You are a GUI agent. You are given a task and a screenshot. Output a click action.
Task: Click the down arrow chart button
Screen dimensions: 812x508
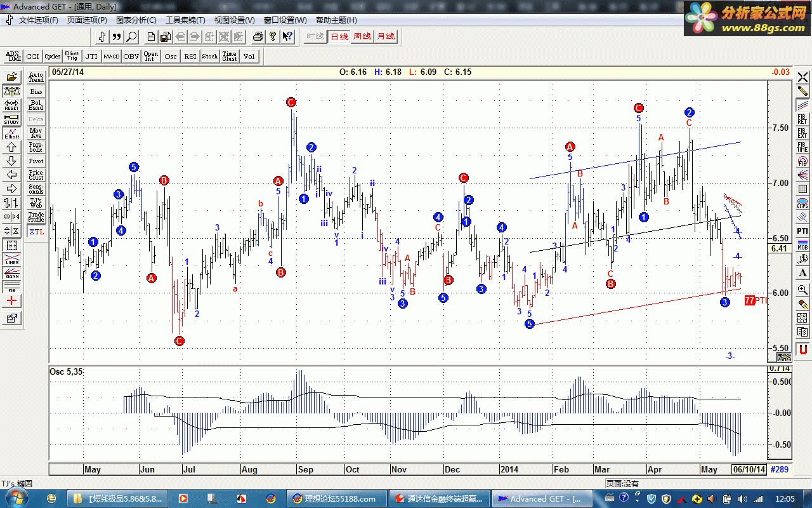point(11,161)
